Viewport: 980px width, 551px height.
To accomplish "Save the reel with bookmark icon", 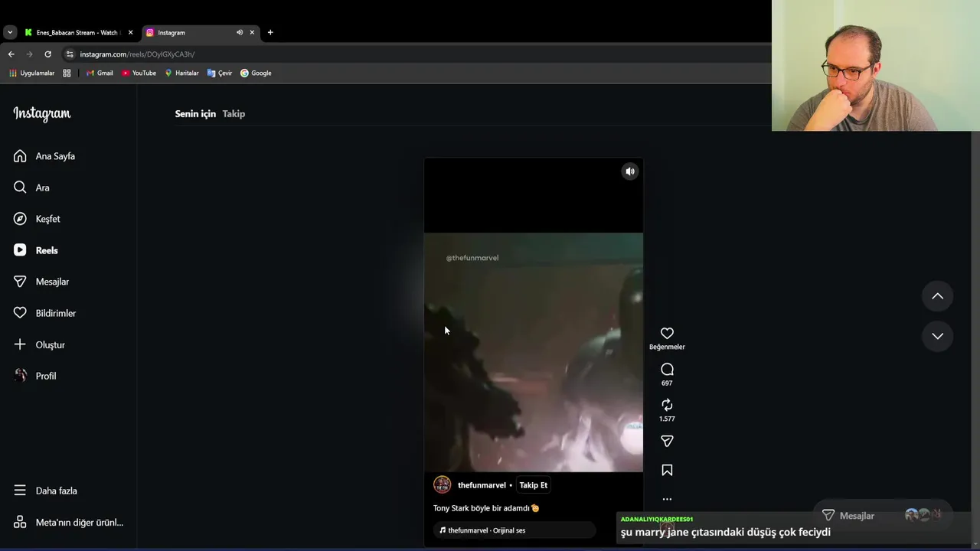I will coord(667,470).
